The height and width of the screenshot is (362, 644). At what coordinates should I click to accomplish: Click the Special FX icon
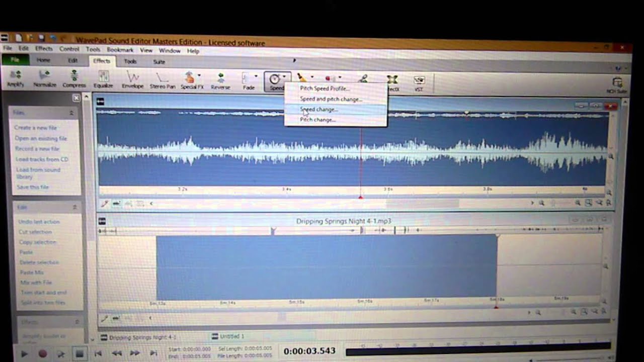(x=190, y=78)
